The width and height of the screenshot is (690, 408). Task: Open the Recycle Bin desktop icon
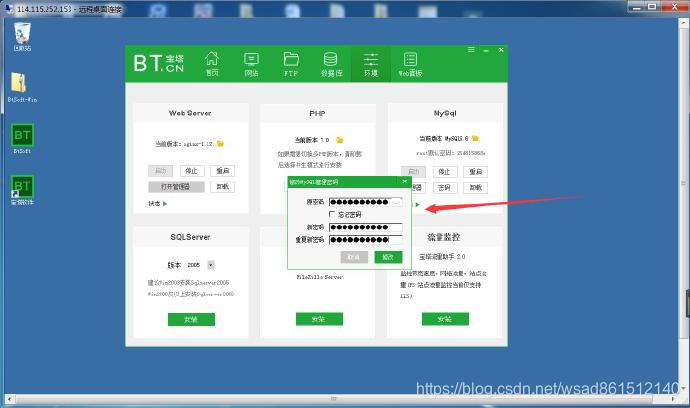(22, 37)
